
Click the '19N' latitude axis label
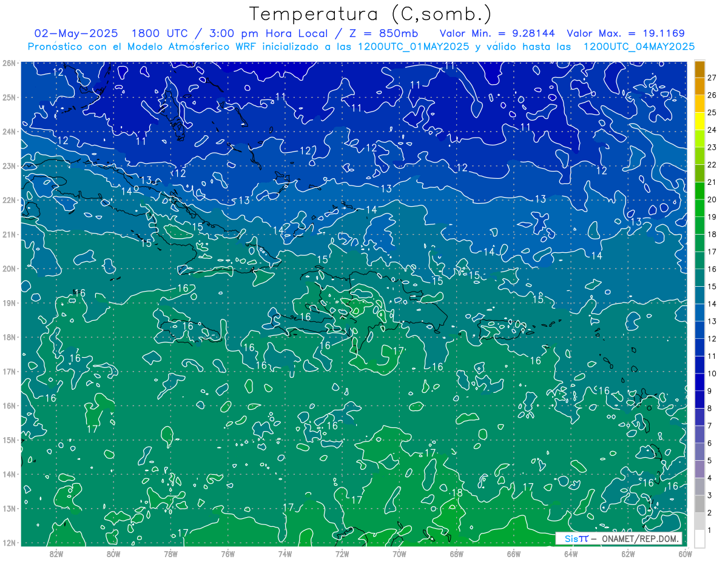8,303
